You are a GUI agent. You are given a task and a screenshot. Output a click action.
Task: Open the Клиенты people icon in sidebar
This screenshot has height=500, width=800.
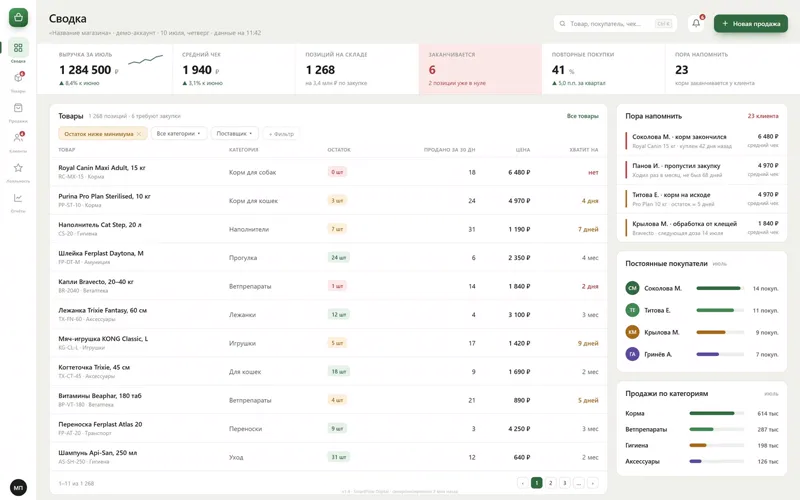18,138
